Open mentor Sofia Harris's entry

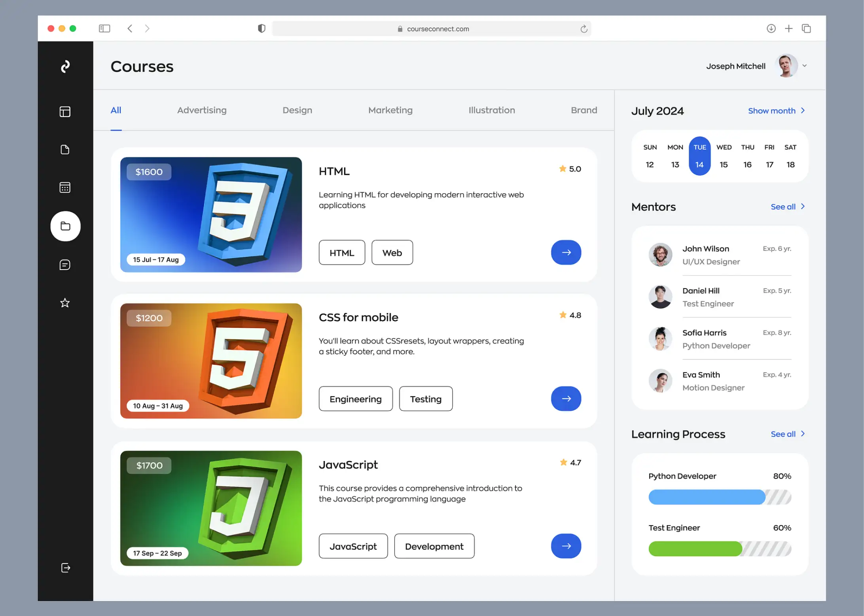point(720,339)
